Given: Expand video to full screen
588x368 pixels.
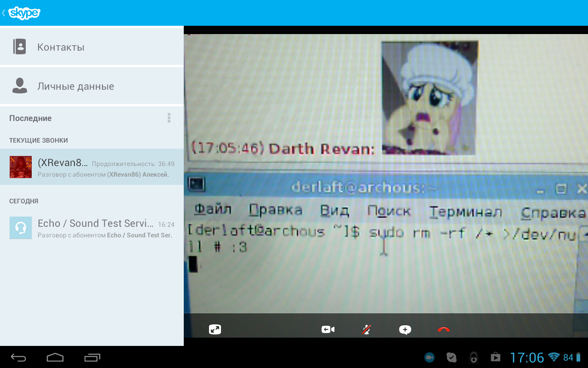Looking at the screenshot, I should (215, 329).
